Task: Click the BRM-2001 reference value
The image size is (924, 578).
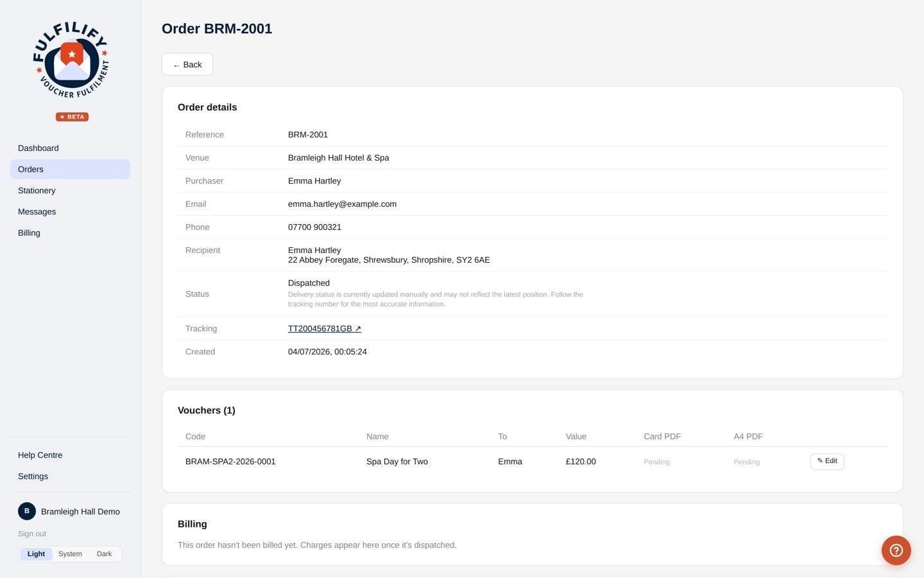Action: (x=308, y=135)
